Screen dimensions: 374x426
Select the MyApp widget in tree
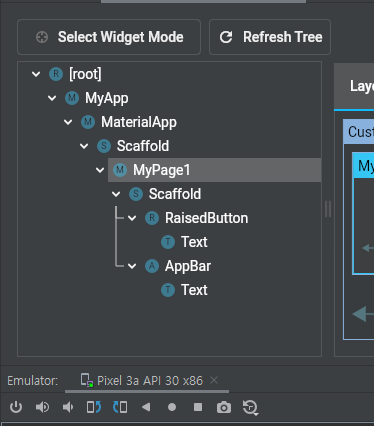[x=107, y=98]
